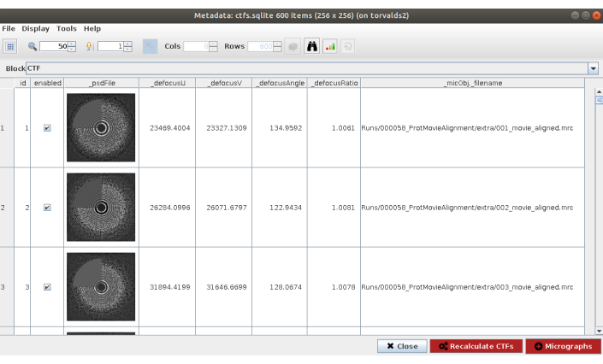Select defocusAngle value 134.9592

[x=286, y=128]
